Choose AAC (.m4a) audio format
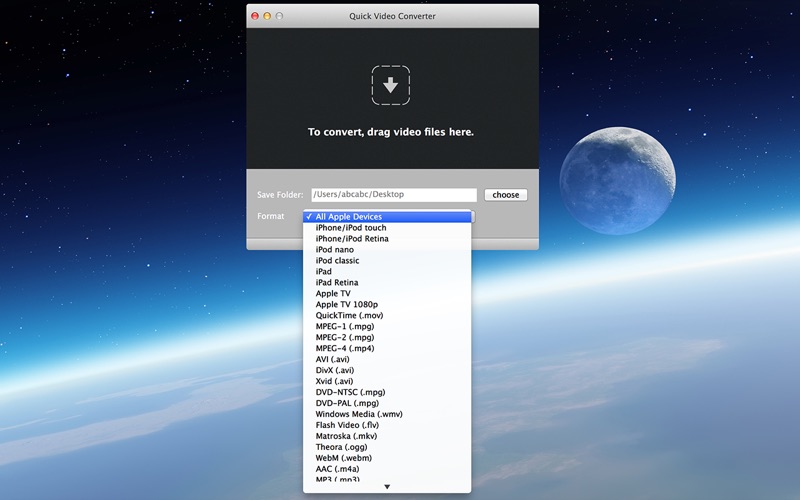The image size is (800, 500). 387,469
